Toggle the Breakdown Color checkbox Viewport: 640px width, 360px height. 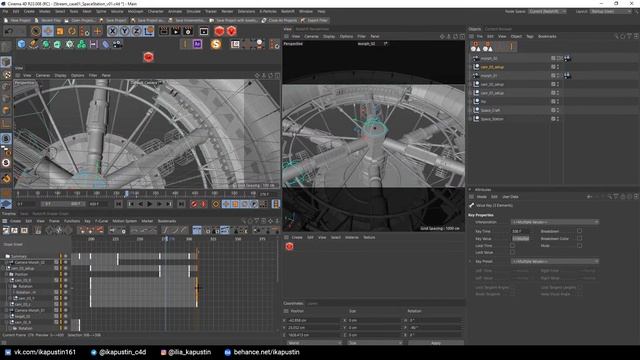click(x=580, y=238)
